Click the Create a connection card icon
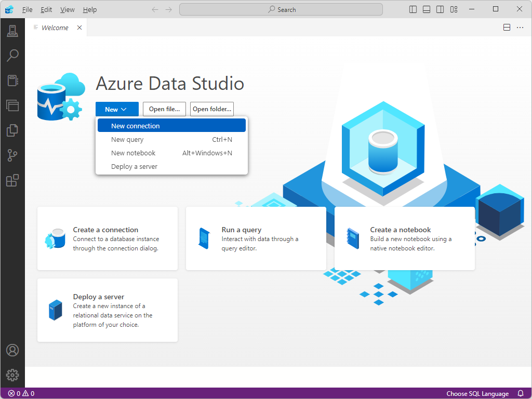532x399 pixels. pos(55,238)
